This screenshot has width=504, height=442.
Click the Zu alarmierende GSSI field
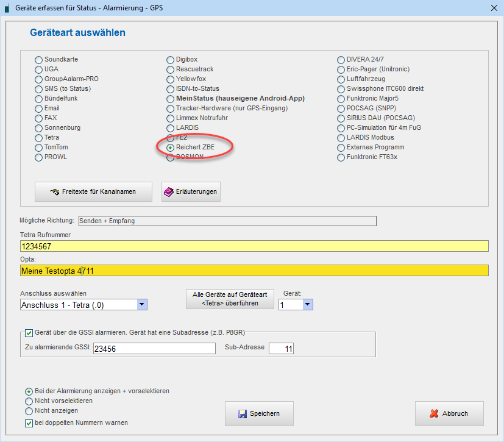(154, 348)
